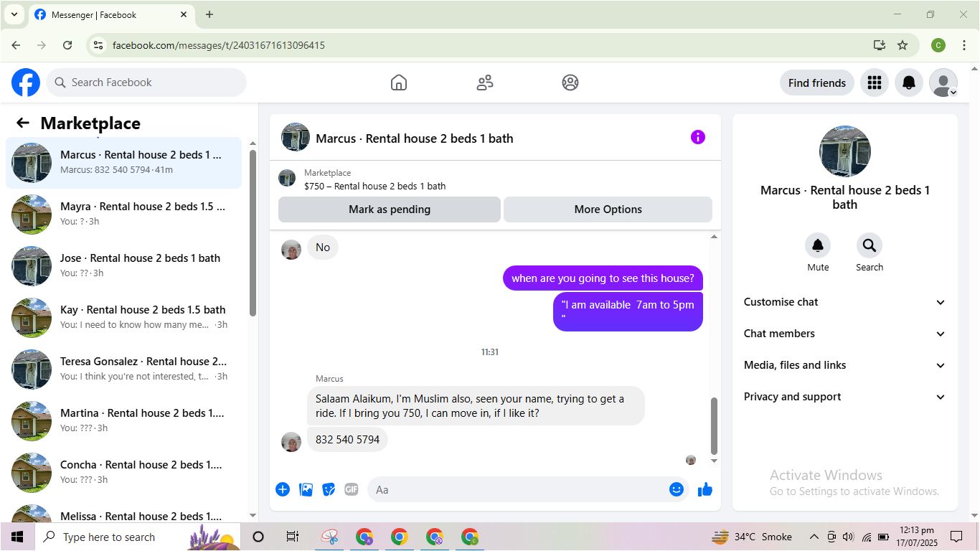Reload the page in the browser
Screen dimensions: 980x551
67,45
